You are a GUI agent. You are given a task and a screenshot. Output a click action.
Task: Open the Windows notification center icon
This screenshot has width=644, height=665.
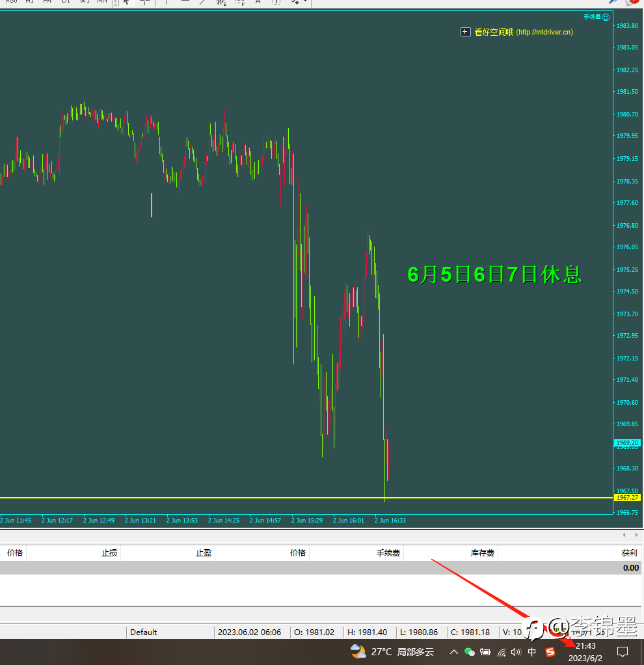[x=623, y=652]
